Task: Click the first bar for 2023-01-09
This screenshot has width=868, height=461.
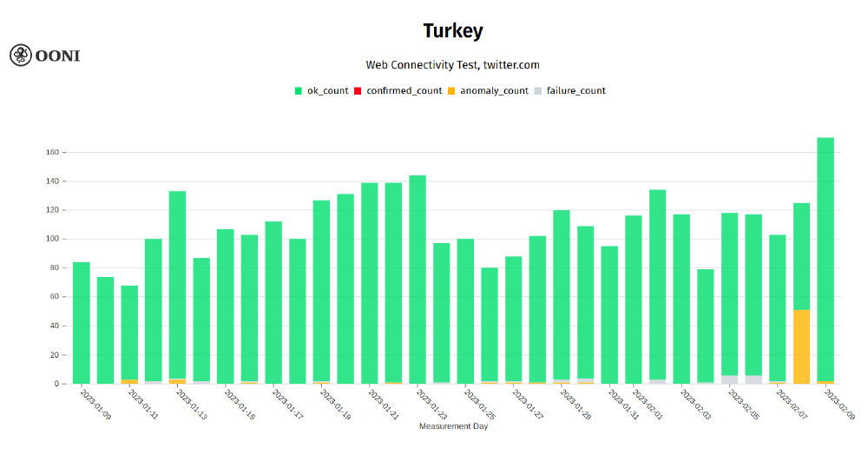Action: tap(82, 321)
